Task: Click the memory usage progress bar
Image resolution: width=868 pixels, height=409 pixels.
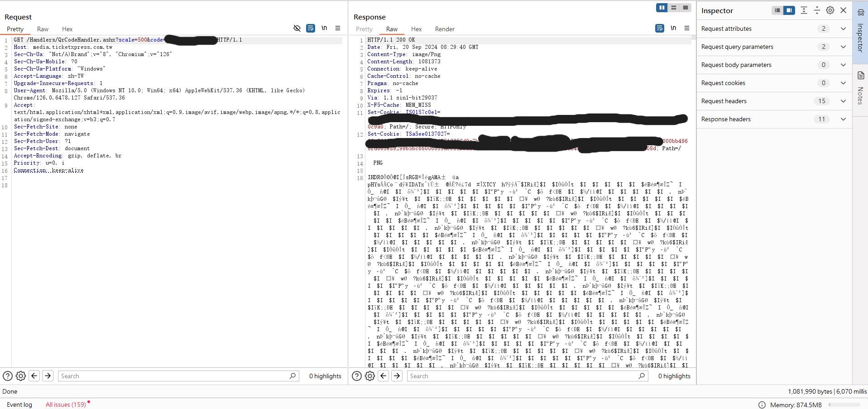Action: pyautogui.click(x=844, y=405)
